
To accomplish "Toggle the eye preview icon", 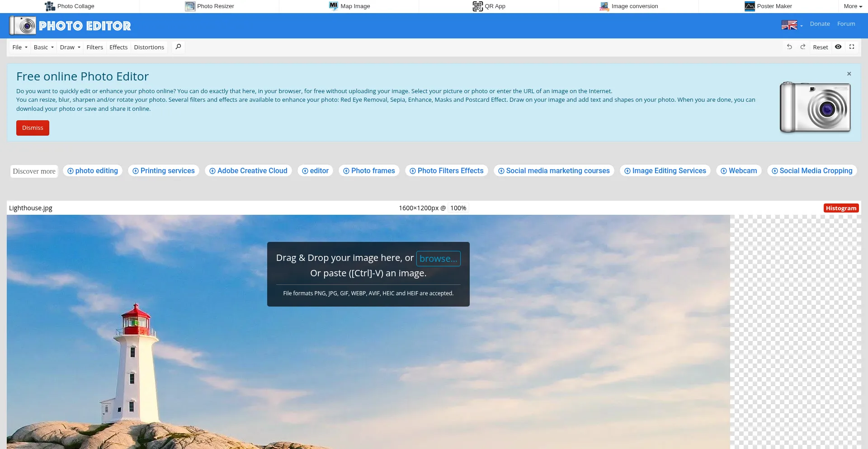I will click(838, 47).
